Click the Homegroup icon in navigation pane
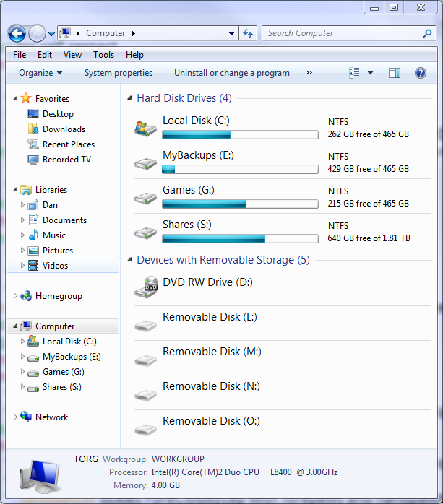 (27, 296)
